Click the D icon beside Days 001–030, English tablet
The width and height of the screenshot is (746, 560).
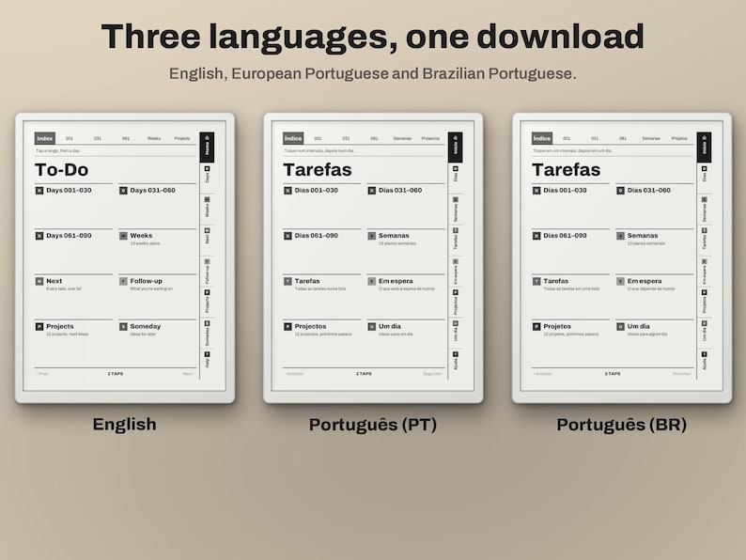[x=39, y=191]
